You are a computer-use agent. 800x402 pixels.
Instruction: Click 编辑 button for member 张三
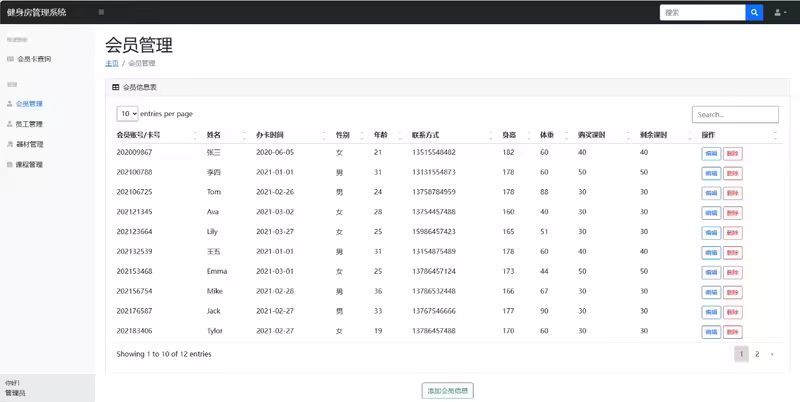710,153
